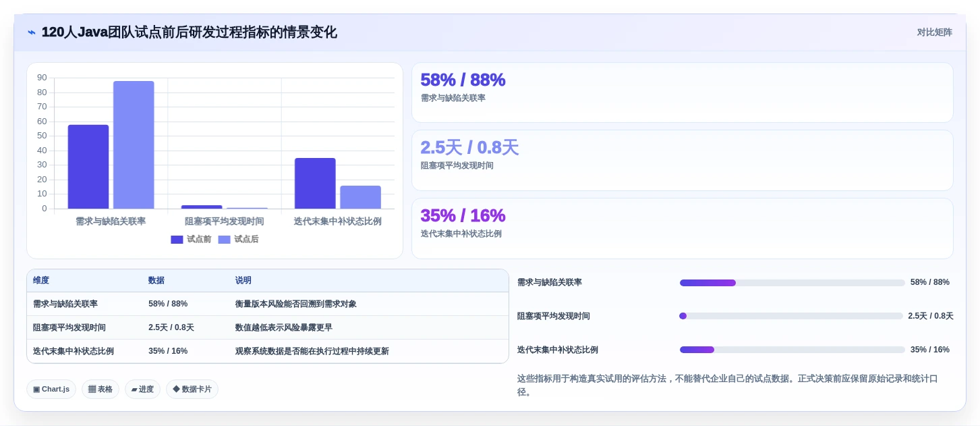980x426 pixels.
Task: Click the page title 120人Java团队试点前后
Action: (189, 32)
